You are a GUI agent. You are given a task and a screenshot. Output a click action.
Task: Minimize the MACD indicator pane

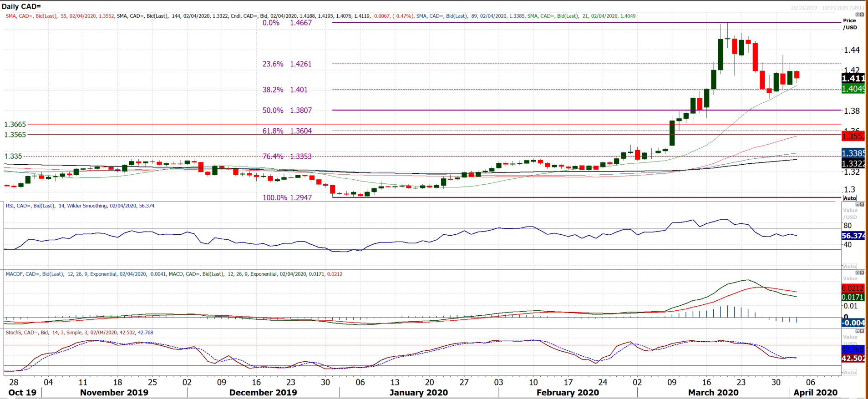(858, 273)
